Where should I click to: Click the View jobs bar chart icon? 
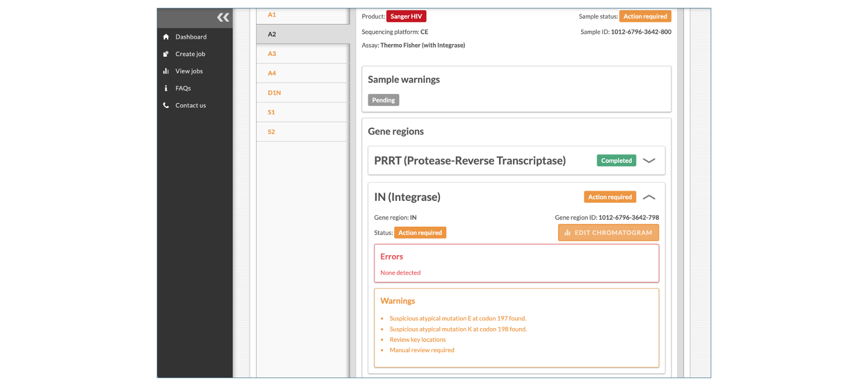click(166, 71)
